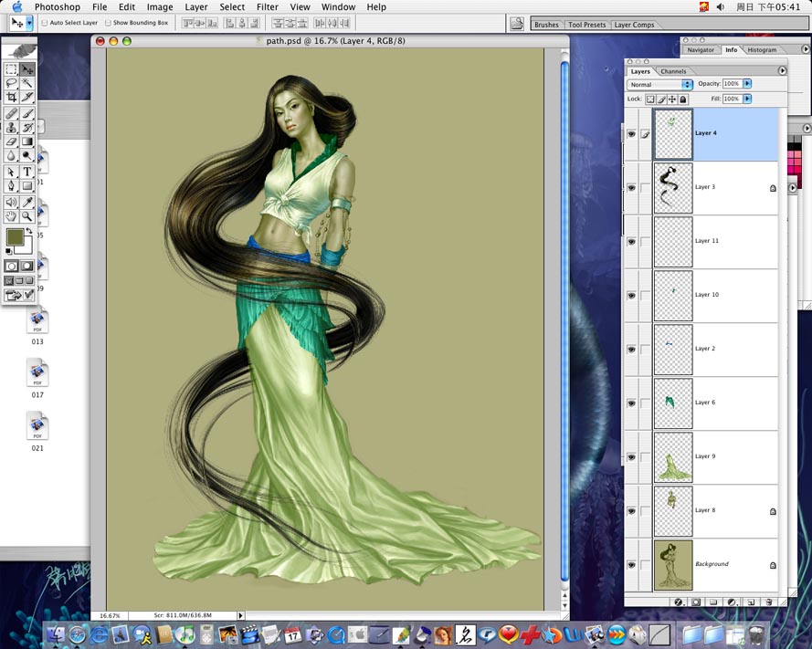Click the foreground color swatch
This screenshot has height=649, width=812.
[15, 236]
